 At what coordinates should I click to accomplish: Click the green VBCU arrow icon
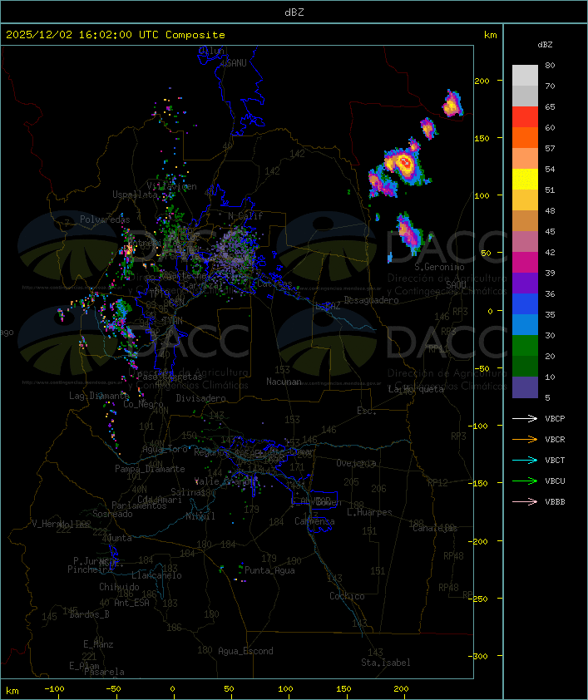pos(525,481)
